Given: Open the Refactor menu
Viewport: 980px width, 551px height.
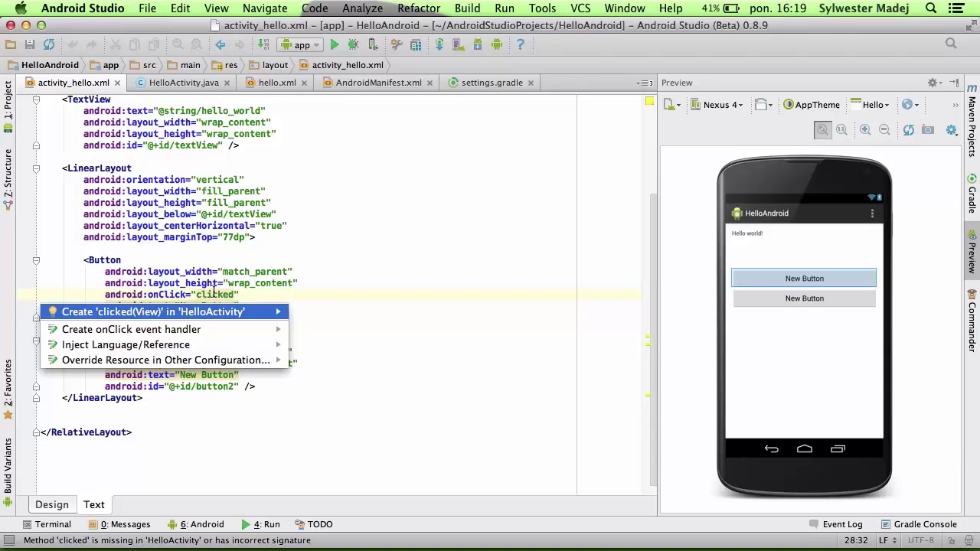Looking at the screenshot, I should [x=419, y=8].
